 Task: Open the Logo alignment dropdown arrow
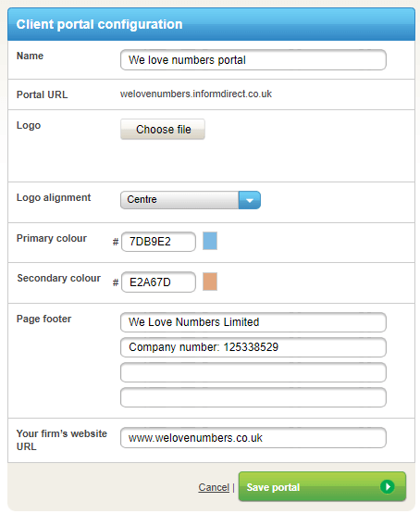[250, 200]
